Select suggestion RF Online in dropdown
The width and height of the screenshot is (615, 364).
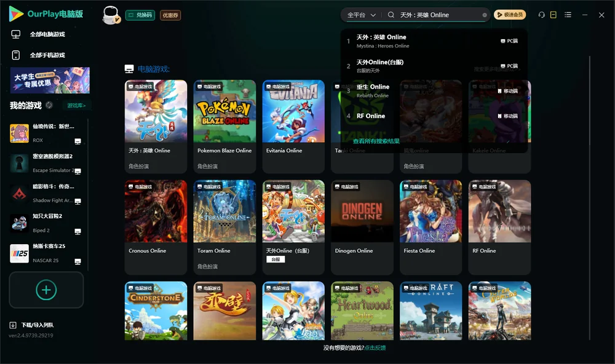click(434, 116)
